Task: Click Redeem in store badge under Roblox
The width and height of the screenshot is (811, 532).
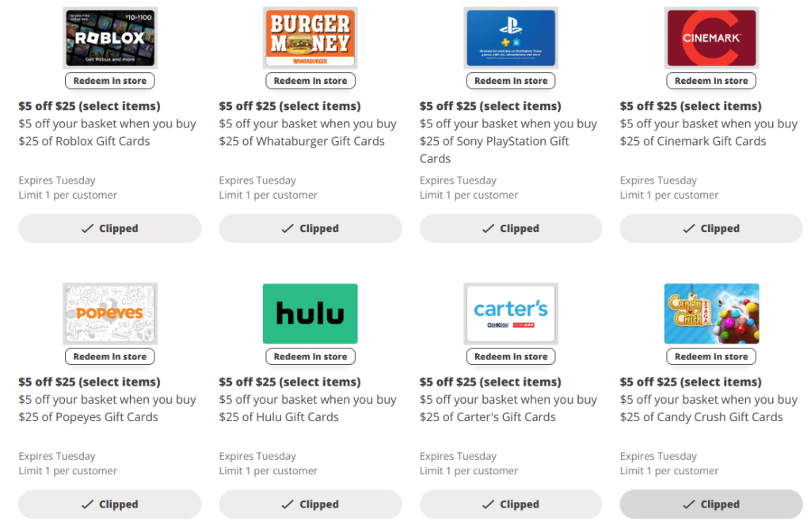Action: 110,81
